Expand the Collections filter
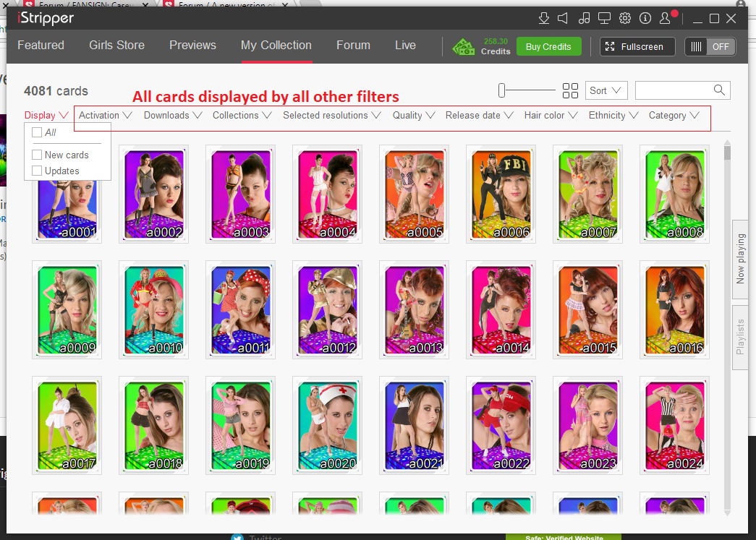 point(242,116)
